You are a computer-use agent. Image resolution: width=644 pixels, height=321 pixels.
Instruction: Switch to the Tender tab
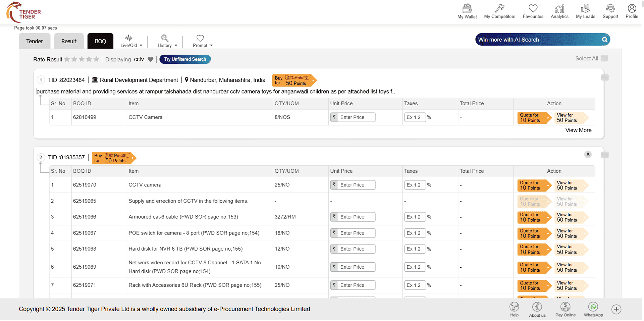35,41
